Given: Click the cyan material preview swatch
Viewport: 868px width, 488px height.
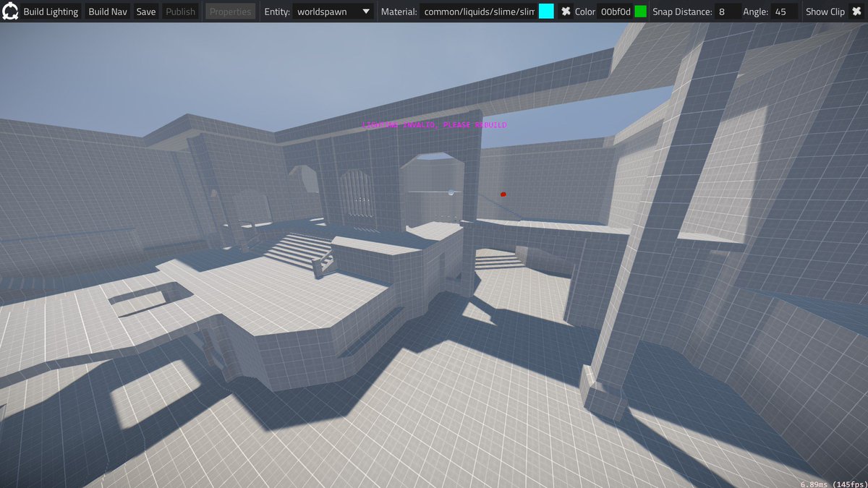Looking at the screenshot, I should tap(546, 12).
